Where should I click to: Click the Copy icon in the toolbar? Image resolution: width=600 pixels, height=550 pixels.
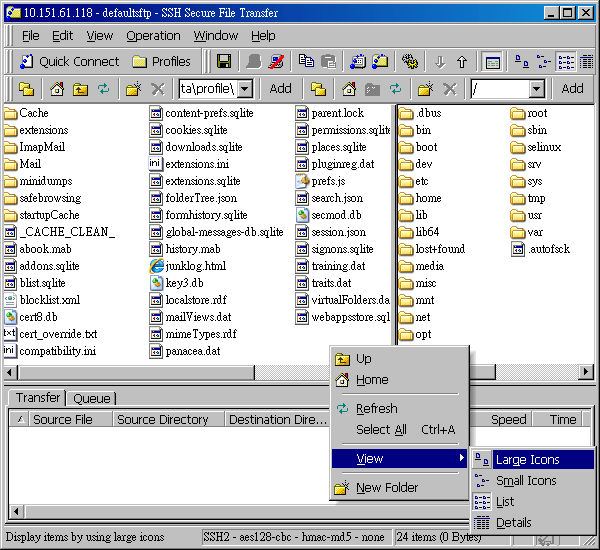point(306,62)
